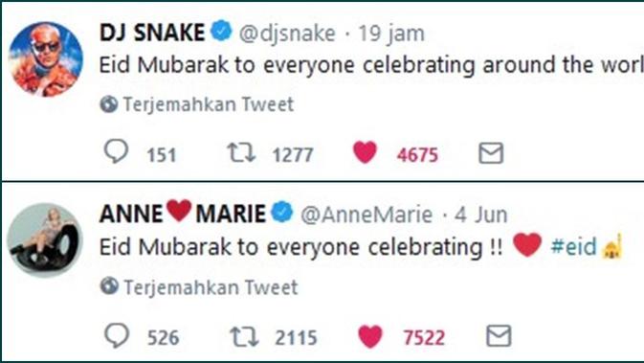Open the #eid hashtag
The width and height of the screenshot is (644, 363).
(x=573, y=247)
